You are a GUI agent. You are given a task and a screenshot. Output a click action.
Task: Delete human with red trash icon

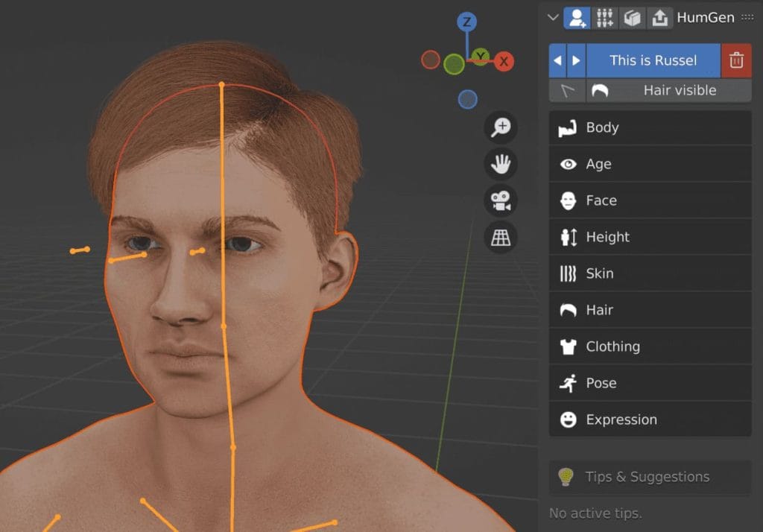click(736, 60)
